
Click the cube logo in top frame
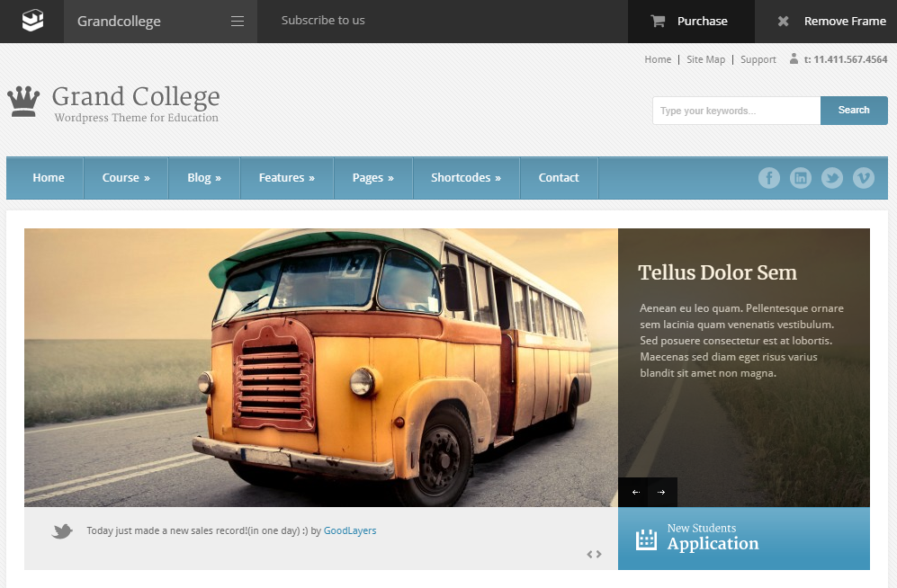tap(32, 22)
